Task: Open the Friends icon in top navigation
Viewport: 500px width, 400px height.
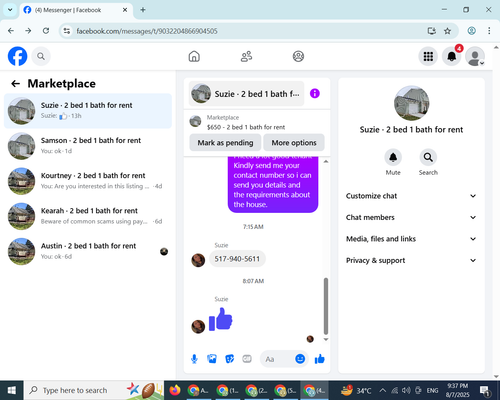Action: pyautogui.click(x=246, y=56)
